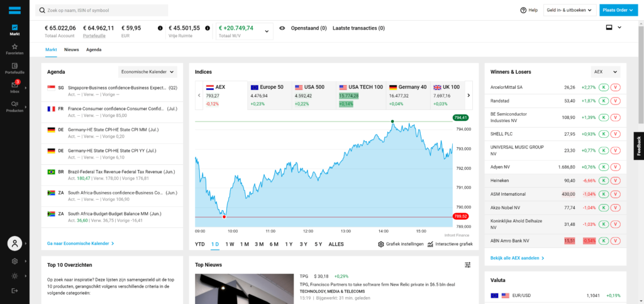
Task: Click the logout icon in sidebar
Action: [15, 290]
